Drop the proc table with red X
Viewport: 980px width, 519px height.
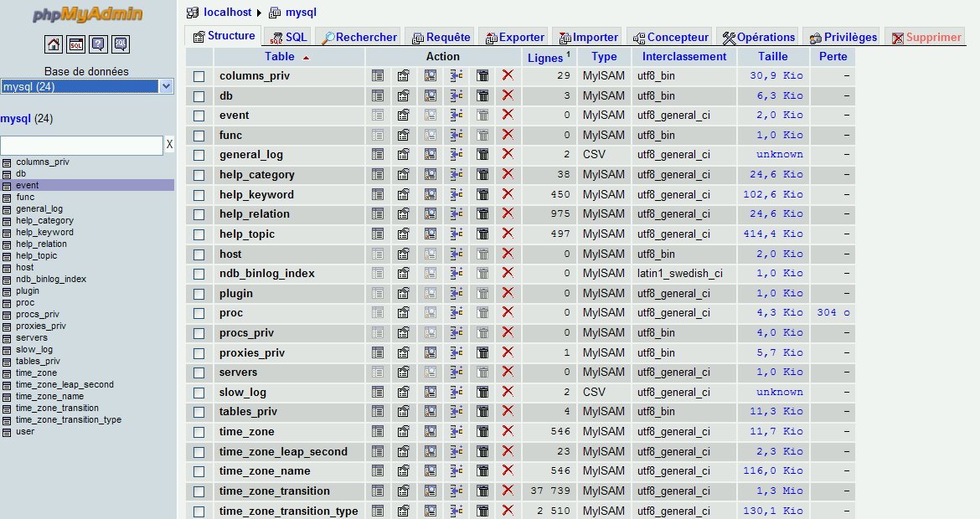point(508,313)
